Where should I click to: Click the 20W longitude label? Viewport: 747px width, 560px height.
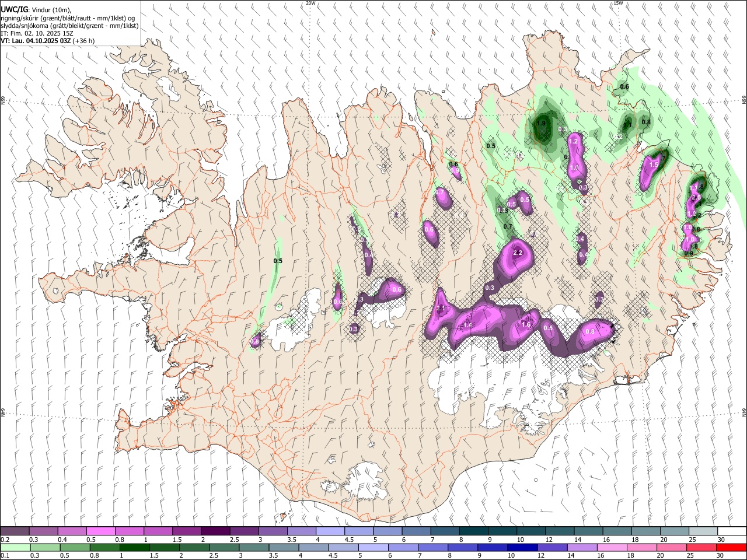pyautogui.click(x=310, y=3)
